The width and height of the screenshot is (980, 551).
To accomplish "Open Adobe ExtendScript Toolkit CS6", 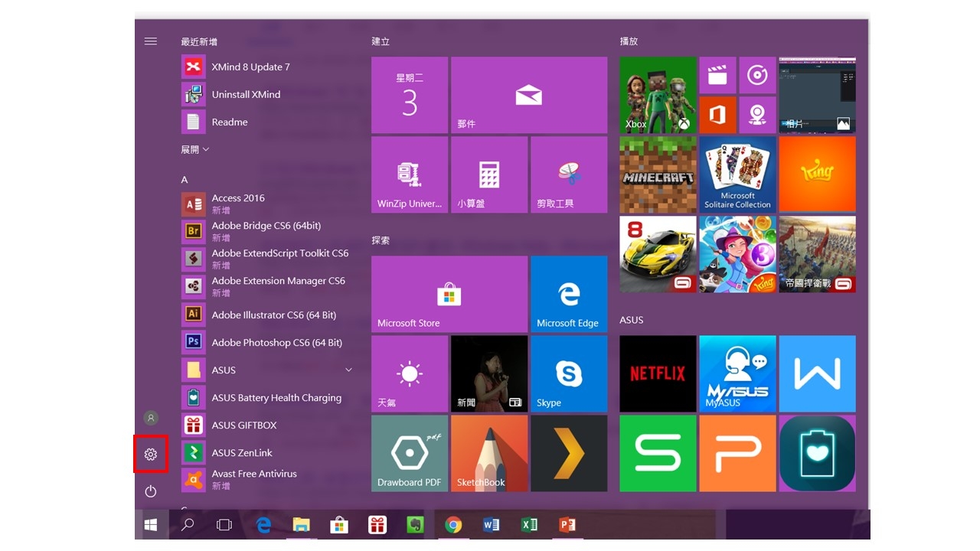I will tap(266, 259).
